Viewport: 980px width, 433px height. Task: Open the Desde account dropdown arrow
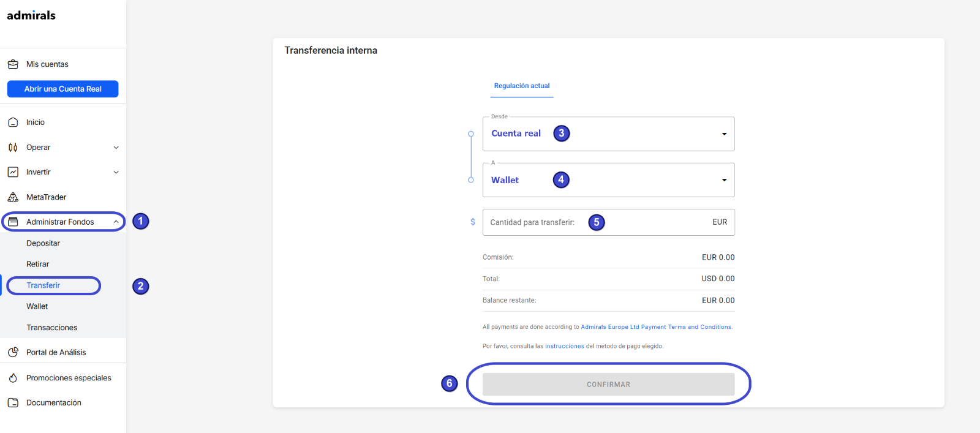(724, 134)
